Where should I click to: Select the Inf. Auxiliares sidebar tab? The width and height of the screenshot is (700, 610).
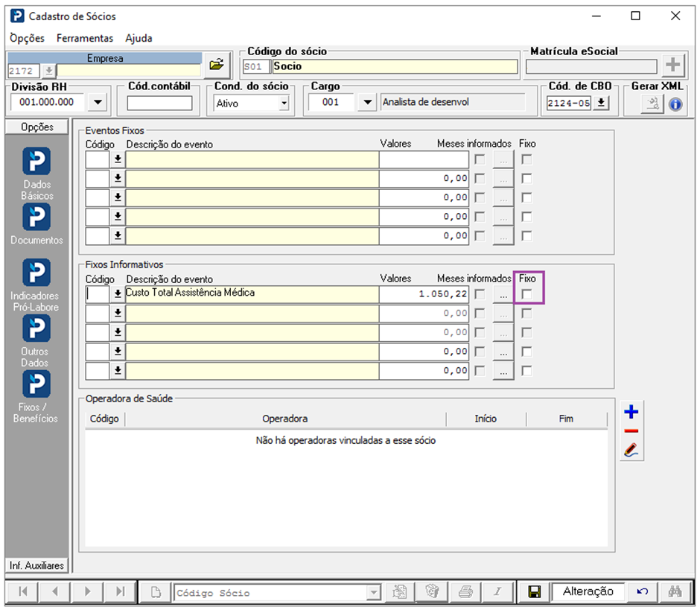tap(37, 565)
